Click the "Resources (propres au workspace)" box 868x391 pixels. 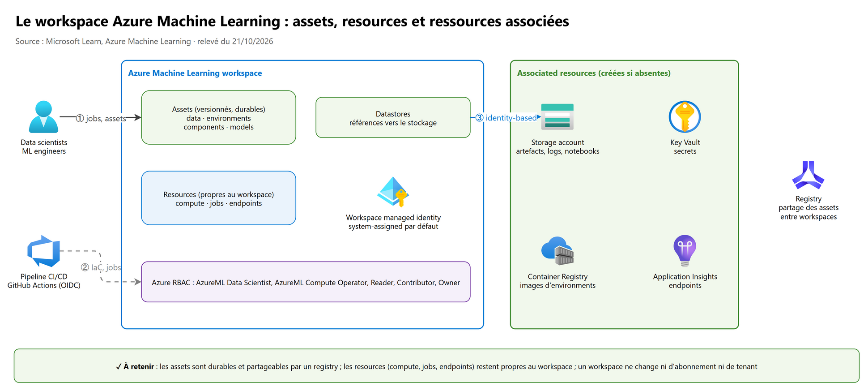218,198
